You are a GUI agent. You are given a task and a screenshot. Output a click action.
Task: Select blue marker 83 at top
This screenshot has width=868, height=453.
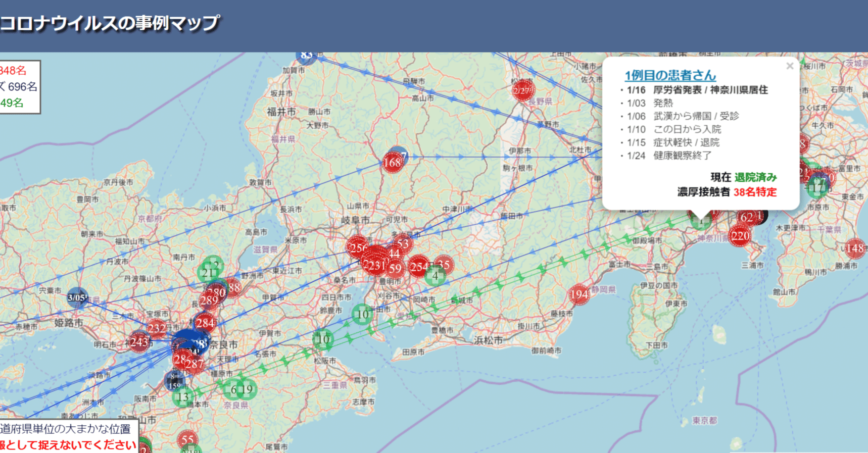click(x=306, y=56)
